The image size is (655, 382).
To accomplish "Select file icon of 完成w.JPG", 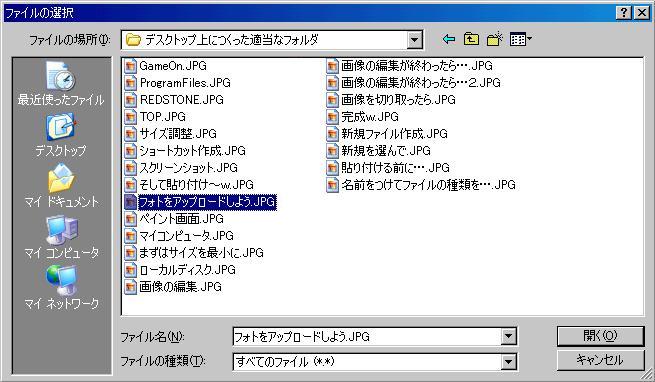I will 332,117.
